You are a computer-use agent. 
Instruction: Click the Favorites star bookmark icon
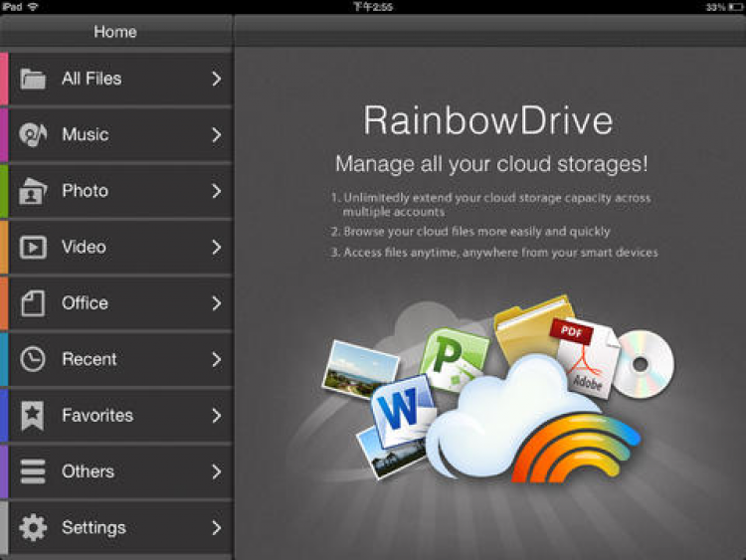33,416
